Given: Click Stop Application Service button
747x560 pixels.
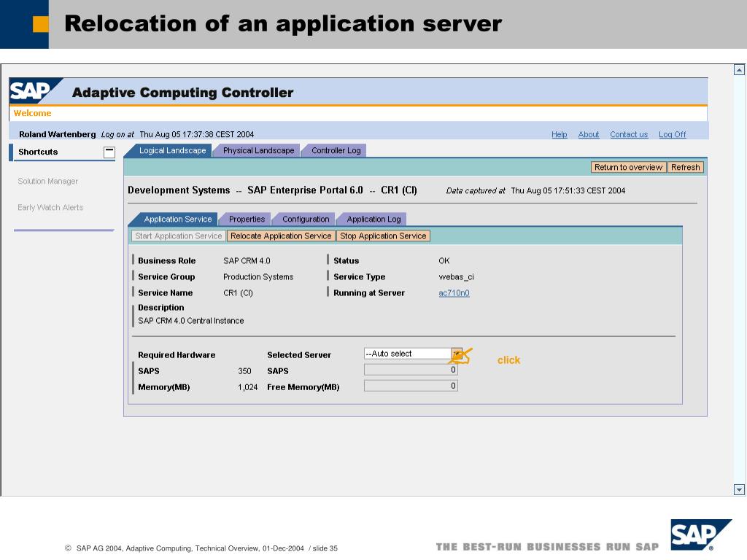Looking at the screenshot, I should (x=383, y=236).
